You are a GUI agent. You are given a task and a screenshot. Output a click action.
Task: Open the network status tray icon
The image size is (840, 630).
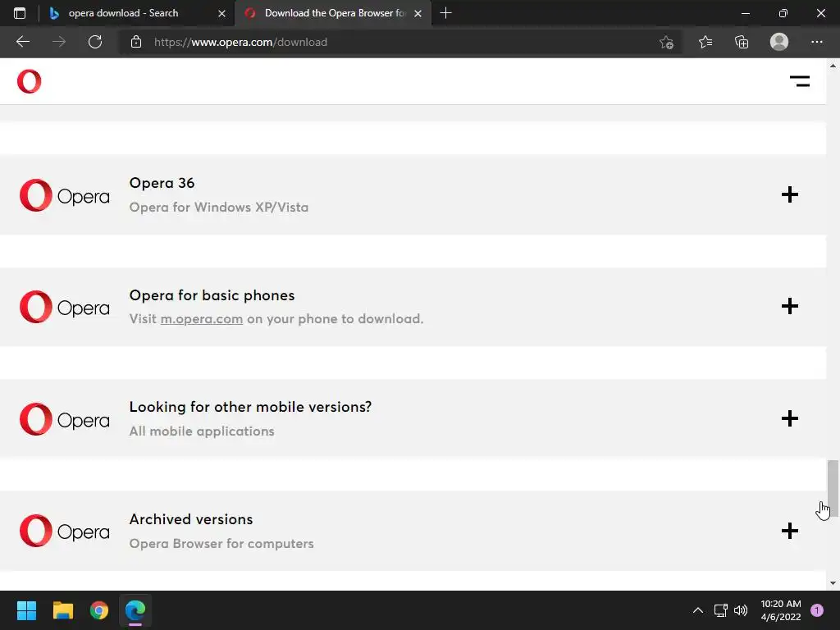[x=720, y=610]
